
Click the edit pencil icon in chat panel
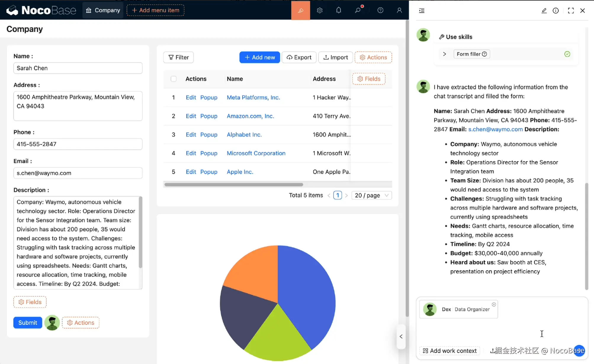pos(544,11)
